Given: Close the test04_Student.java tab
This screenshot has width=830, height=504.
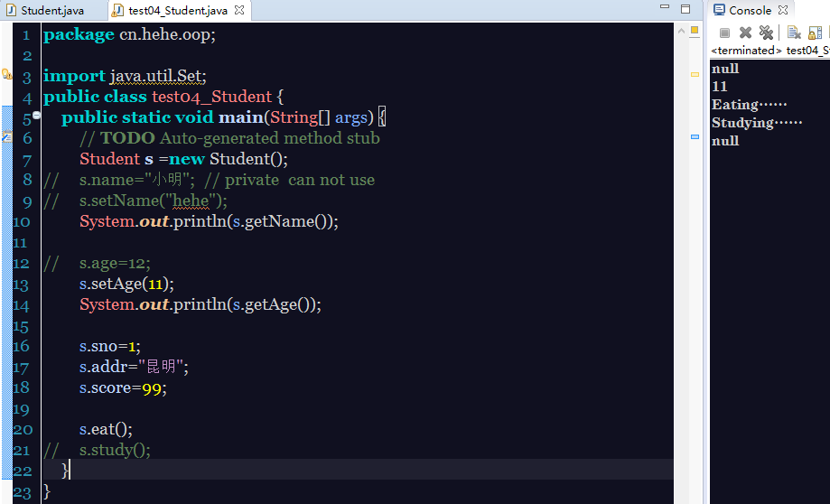Looking at the screenshot, I should 240,10.
